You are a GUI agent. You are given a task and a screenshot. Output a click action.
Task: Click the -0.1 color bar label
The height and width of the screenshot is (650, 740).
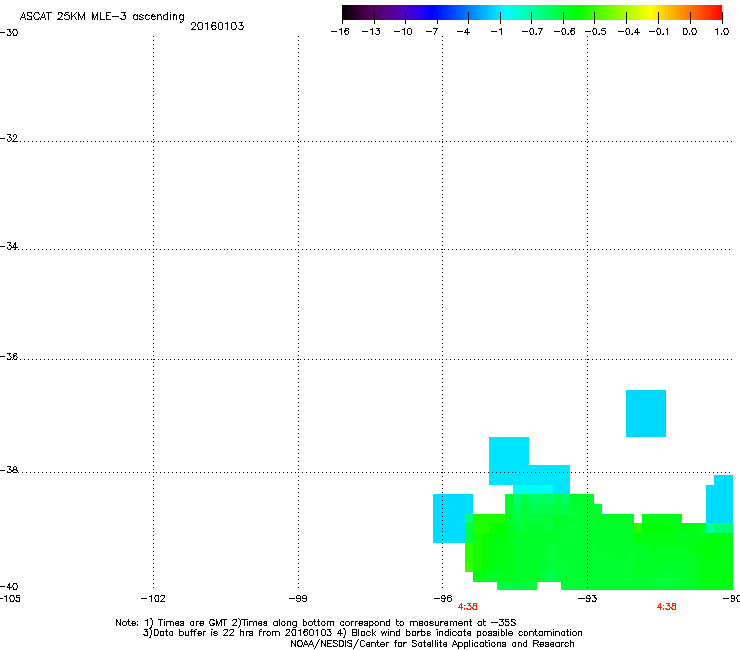[x=659, y=32]
